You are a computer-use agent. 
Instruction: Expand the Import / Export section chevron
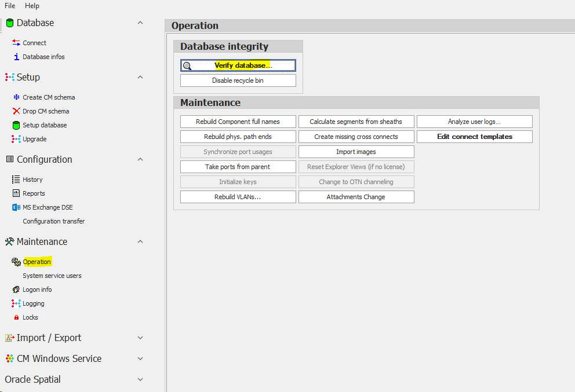(x=140, y=338)
